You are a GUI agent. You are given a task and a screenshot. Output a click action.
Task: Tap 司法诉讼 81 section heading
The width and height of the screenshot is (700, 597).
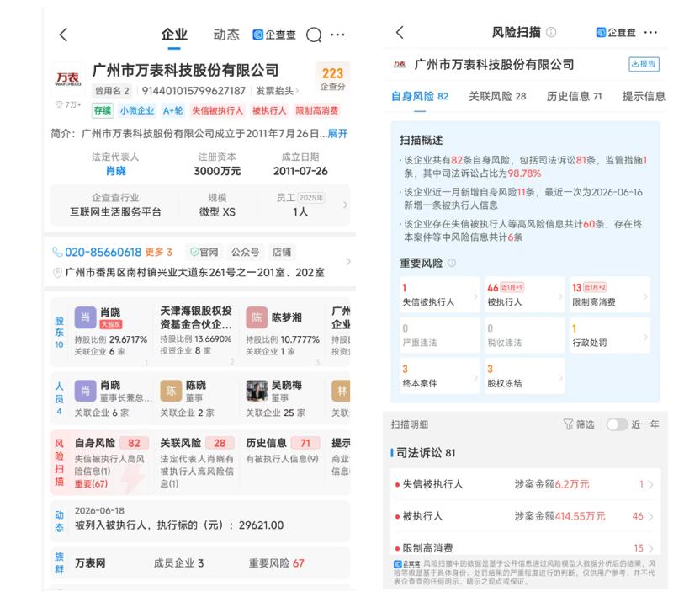tap(427, 453)
